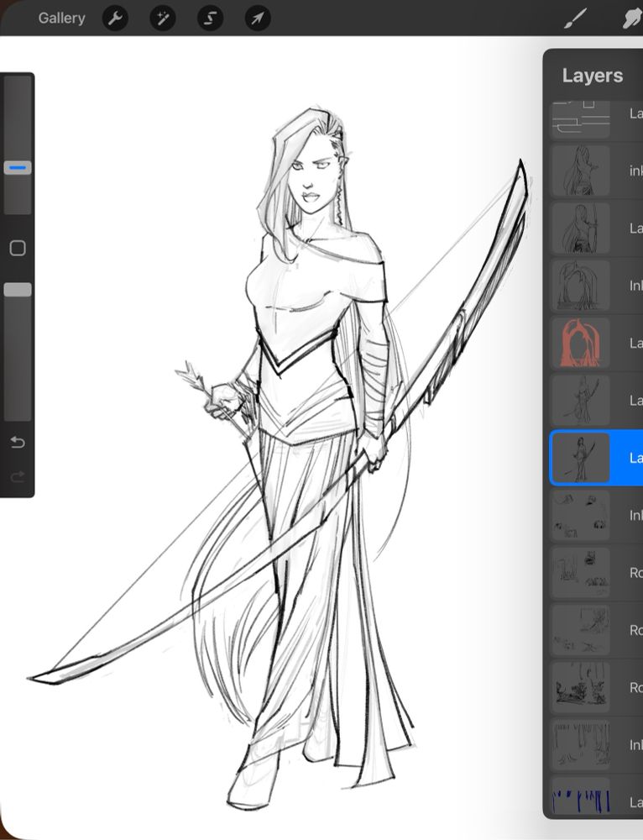Click the brush opacity slider handle
Screen dimensions: 643x840
(18, 290)
